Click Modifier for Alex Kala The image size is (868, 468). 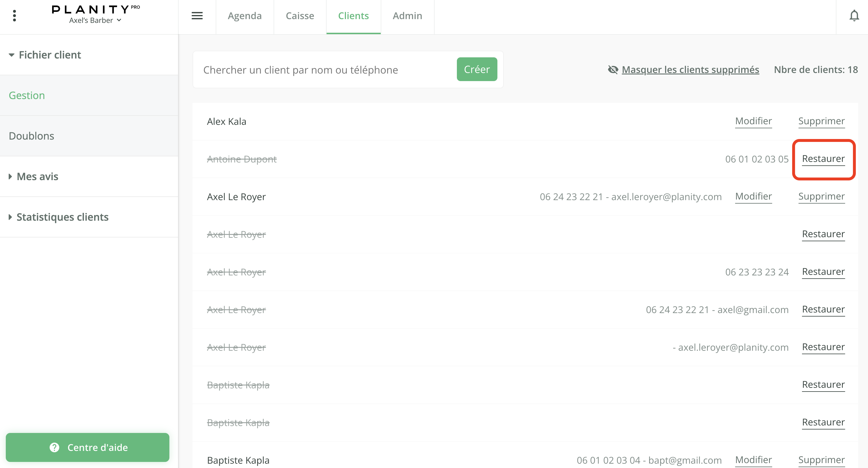click(753, 121)
